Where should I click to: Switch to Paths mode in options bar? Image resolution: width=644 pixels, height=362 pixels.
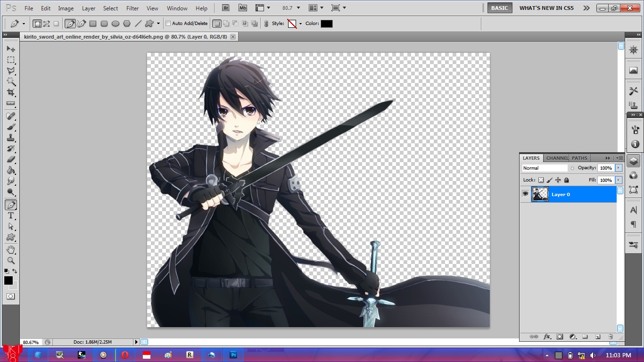47,24
